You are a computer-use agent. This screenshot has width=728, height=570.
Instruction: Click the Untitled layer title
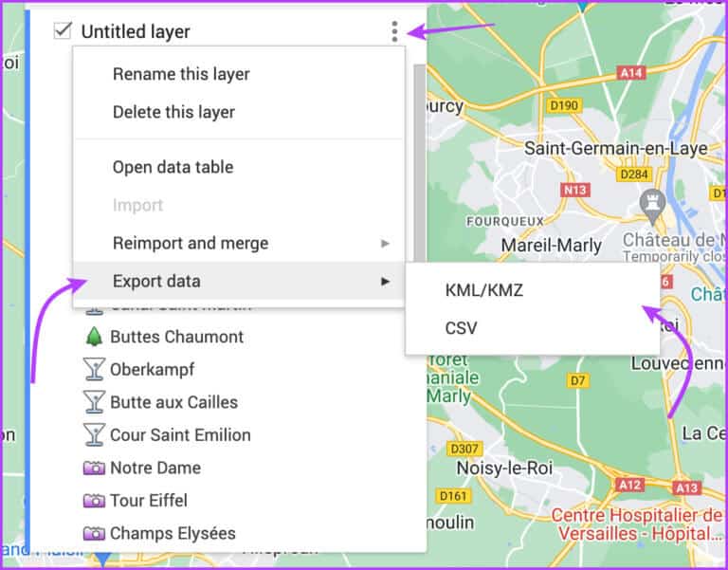click(136, 31)
